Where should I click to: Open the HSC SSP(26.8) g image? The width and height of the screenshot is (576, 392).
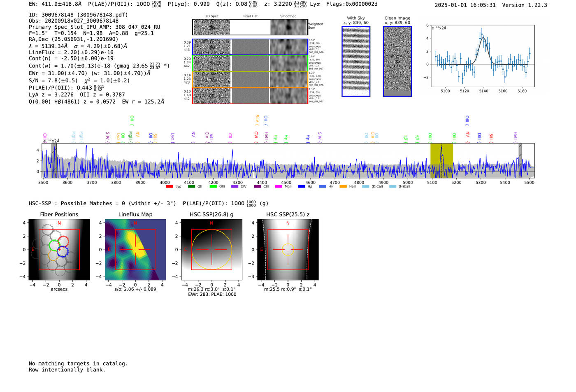211,250
